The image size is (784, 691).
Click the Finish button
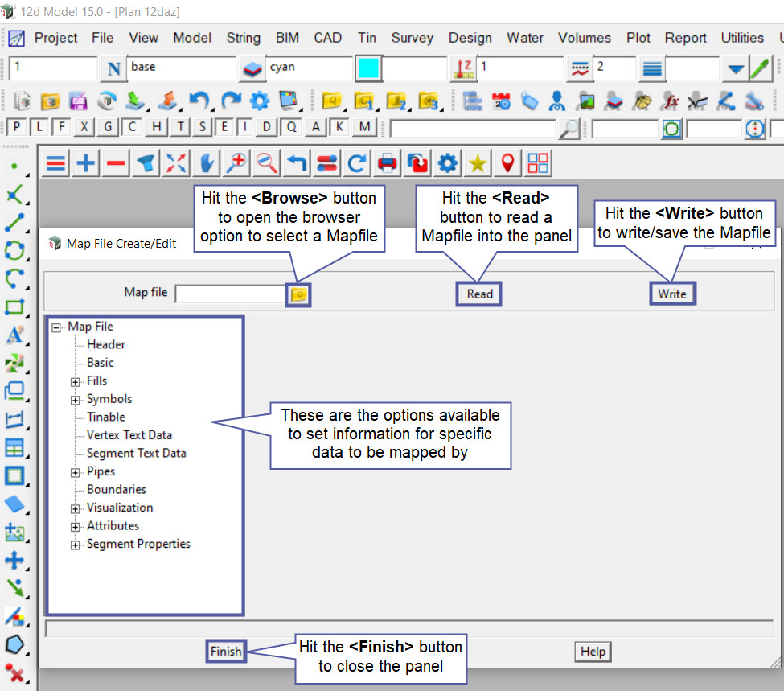(x=226, y=652)
